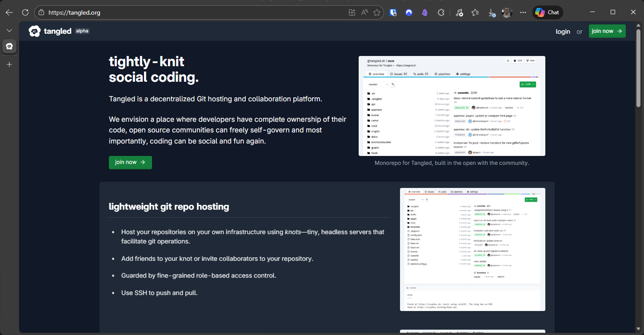
Task: Select the Tangled tab in vertical tab bar
Action: (9, 46)
